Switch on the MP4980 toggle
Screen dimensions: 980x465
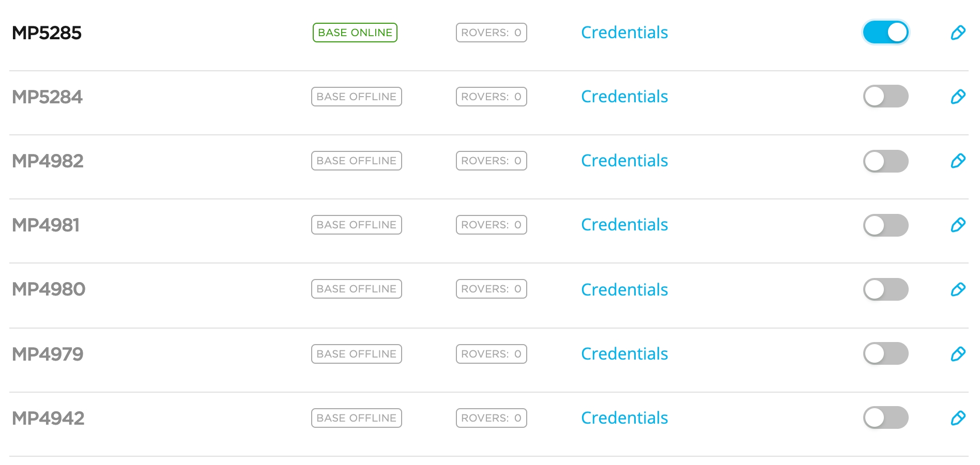pyautogui.click(x=885, y=289)
